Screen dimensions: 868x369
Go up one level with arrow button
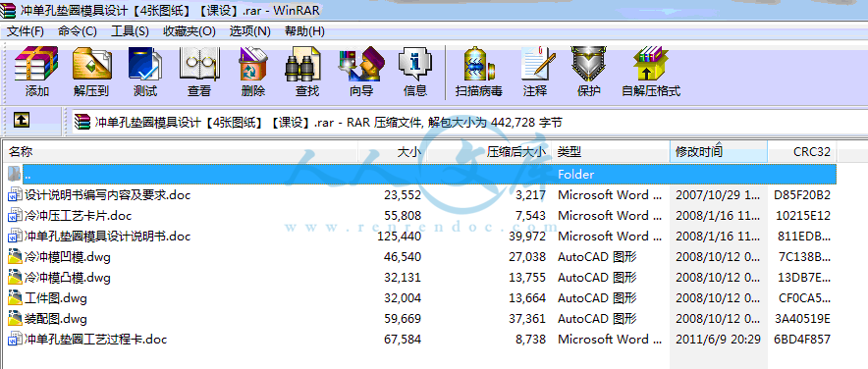click(x=22, y=119)
